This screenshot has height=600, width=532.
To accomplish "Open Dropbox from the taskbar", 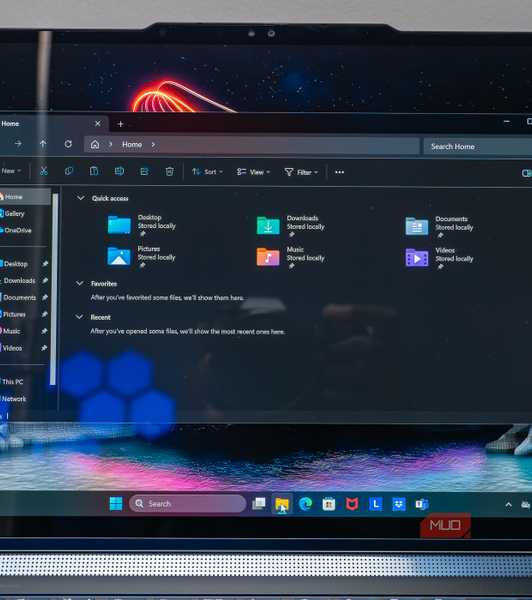I will [x=399, y=504].
